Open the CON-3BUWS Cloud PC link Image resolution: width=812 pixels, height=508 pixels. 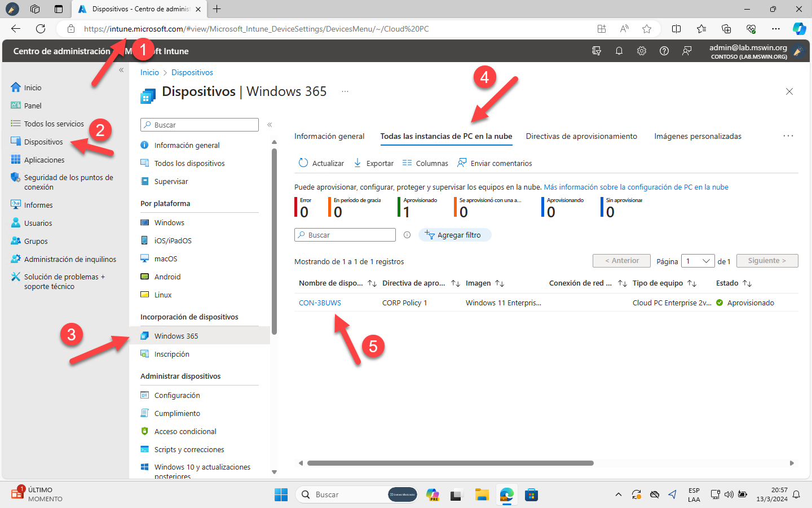pyautogui.click(x=320, y=303)
